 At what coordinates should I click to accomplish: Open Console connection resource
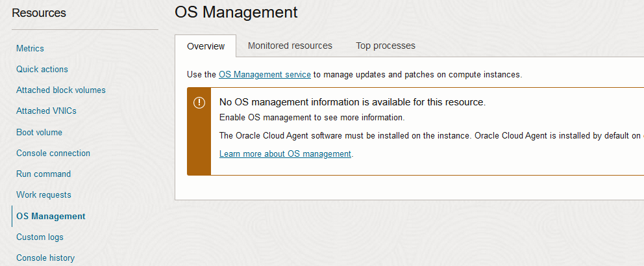click(53, 153)
